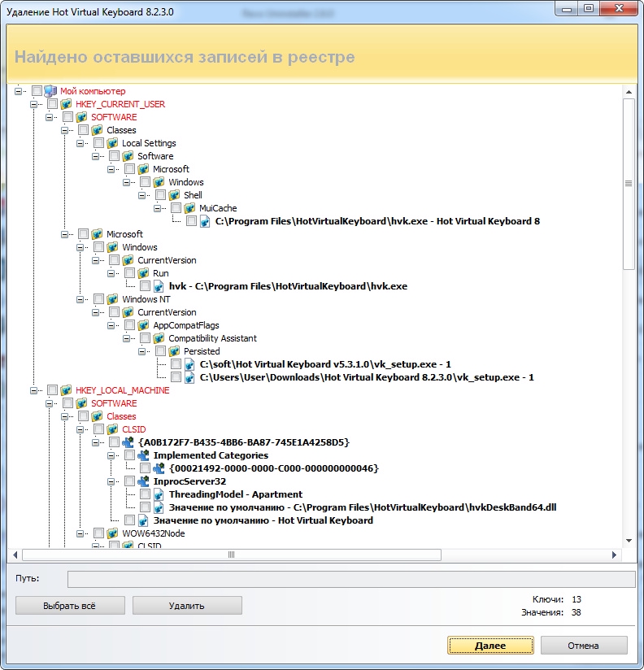This screenshot has width=644, height=670.
Task: Click the Run key folder icon
Action: pos(143,273)
